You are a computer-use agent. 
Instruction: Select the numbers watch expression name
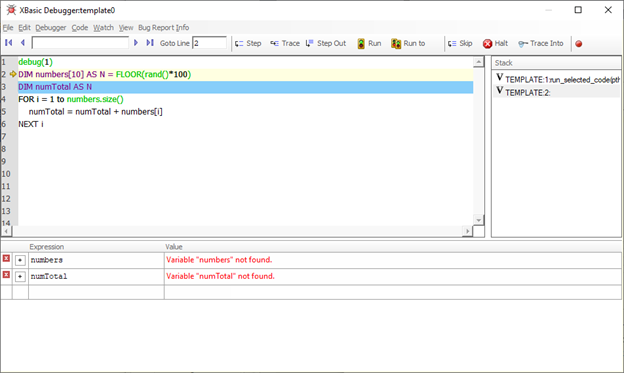(47, 260)
